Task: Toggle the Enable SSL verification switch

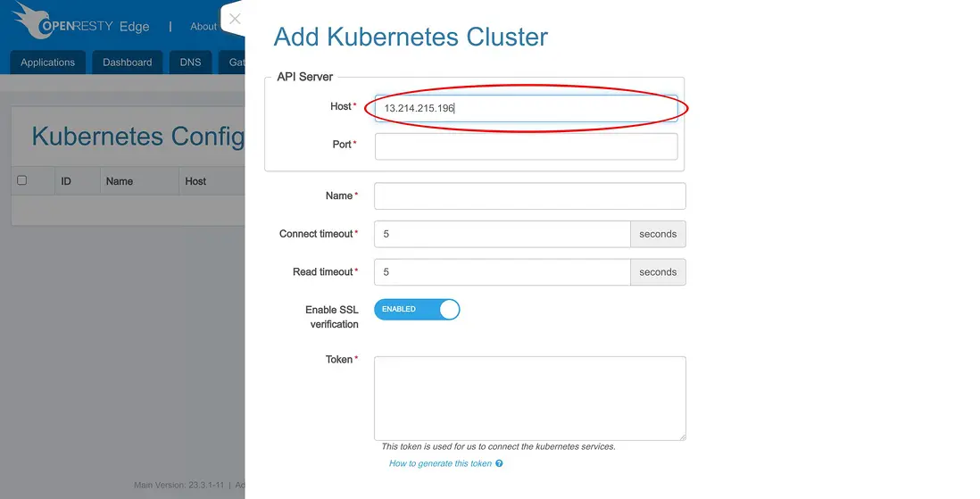Action: (x=417, y=310)
